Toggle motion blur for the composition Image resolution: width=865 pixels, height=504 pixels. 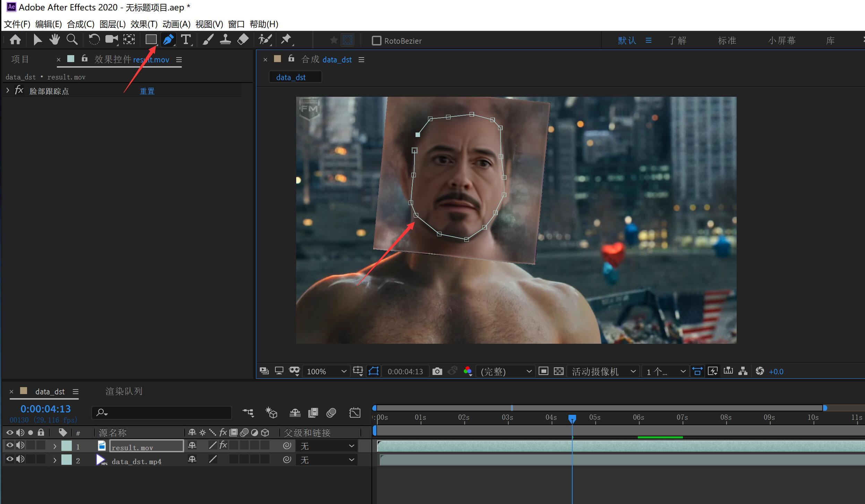click(x=331, y=413)
